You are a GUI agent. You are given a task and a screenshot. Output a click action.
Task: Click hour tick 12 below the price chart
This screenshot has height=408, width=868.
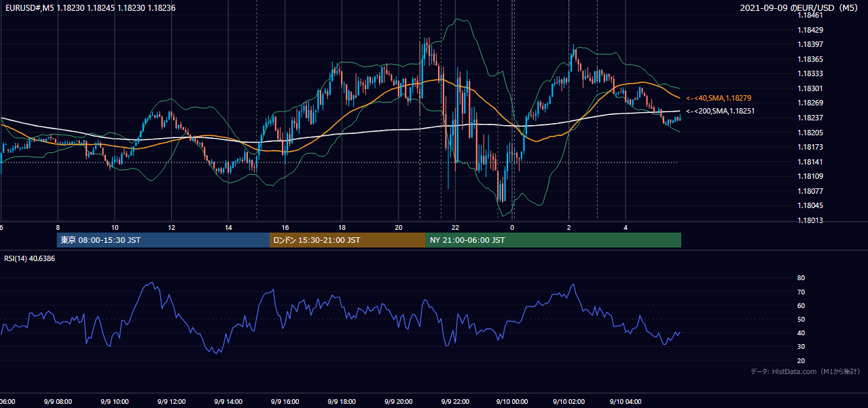172,228
